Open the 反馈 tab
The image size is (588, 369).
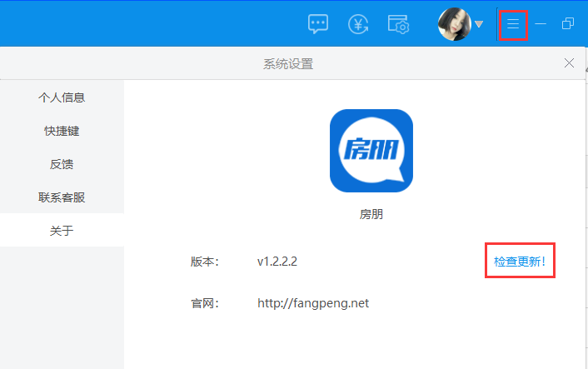[x=62, y=164]
